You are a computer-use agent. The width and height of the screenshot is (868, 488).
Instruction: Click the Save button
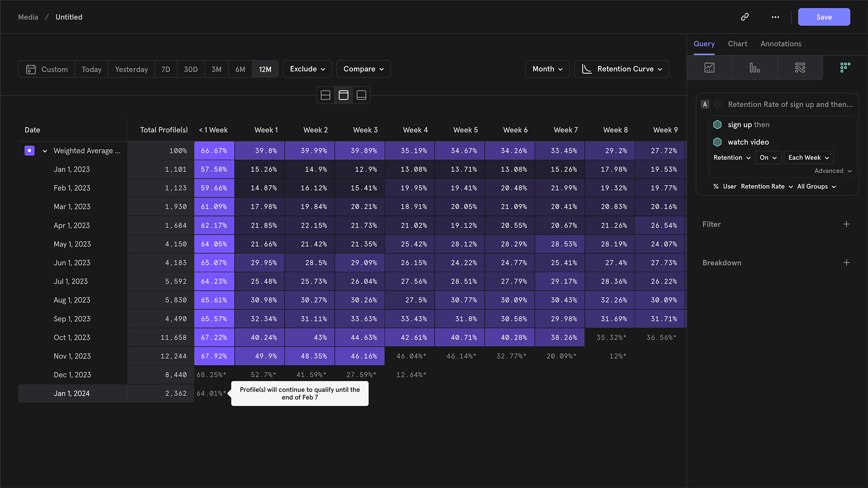pyautogui.click(x=824, y=17)
